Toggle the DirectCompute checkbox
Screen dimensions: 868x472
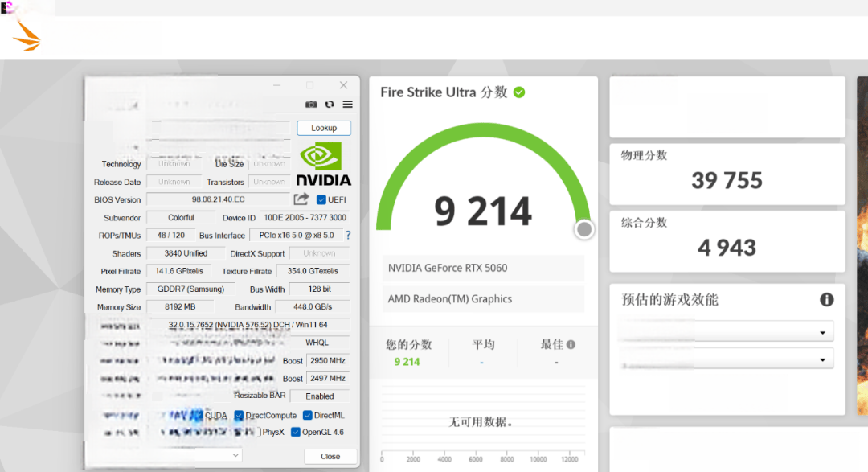tap(240, 416)
